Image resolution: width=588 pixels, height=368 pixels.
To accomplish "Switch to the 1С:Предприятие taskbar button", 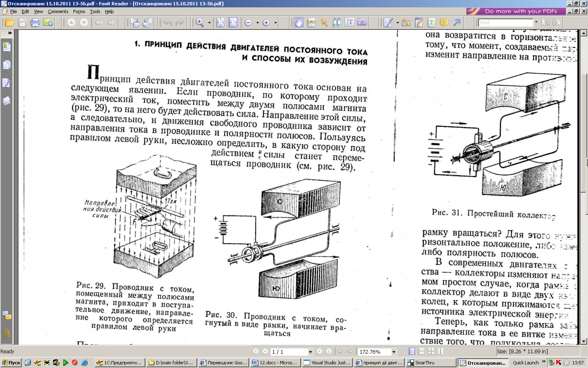I will tap(120, 363).
